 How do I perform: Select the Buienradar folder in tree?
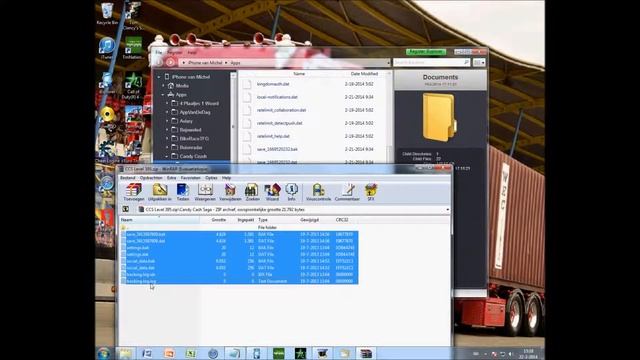[x=191, y=148]
